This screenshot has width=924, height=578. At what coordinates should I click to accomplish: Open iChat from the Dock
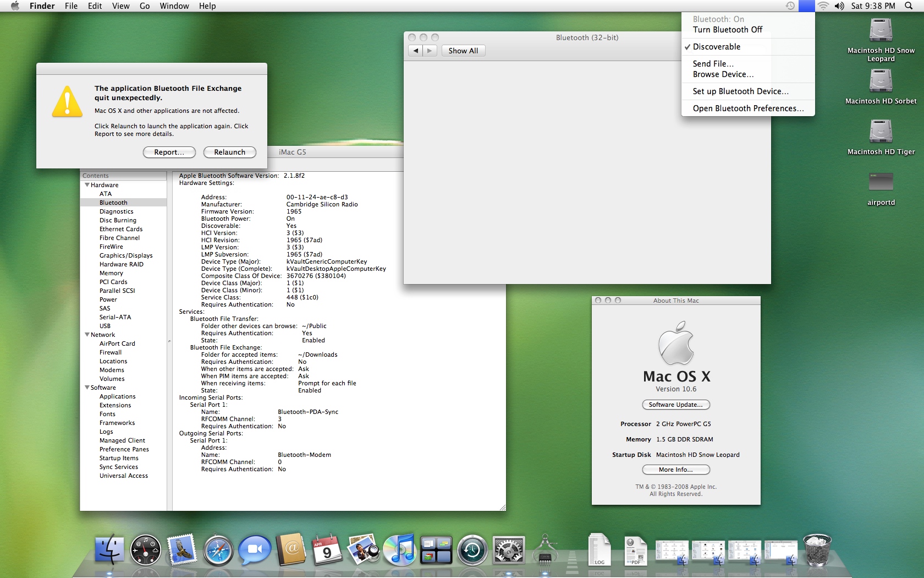pyautogui.click(x=255, y=550)
